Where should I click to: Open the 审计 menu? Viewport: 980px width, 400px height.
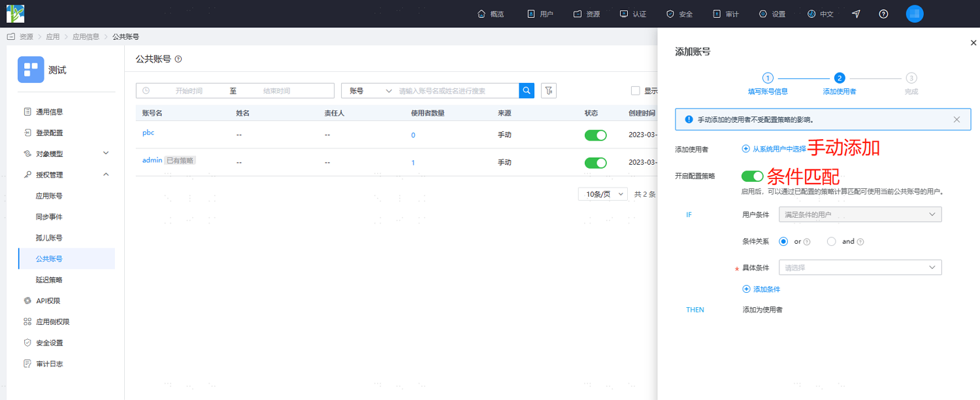pyautogui.click(x=726, y=14)
